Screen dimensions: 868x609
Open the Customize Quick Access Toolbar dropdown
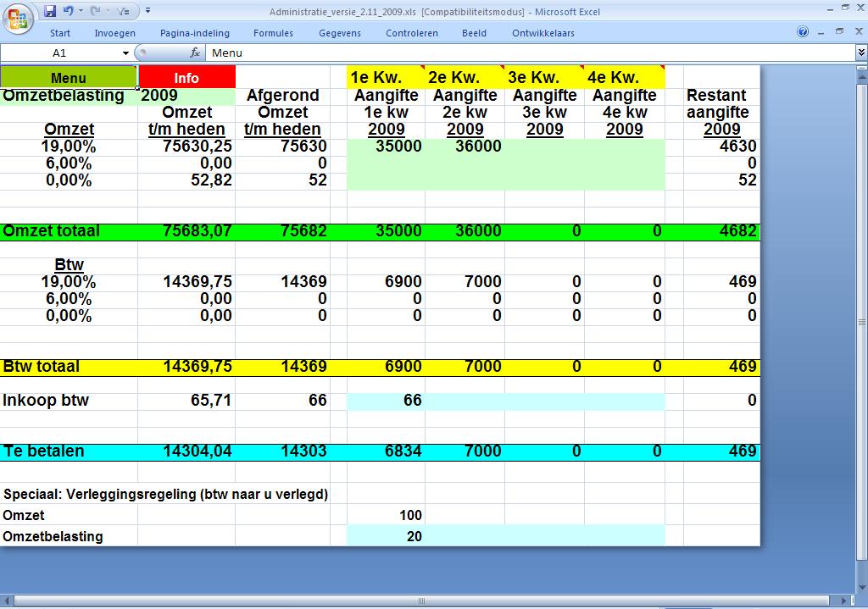tap(147, 12)
